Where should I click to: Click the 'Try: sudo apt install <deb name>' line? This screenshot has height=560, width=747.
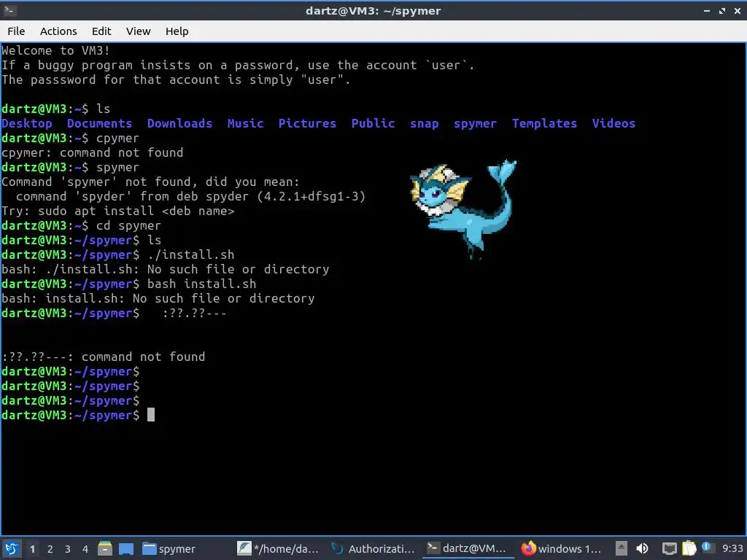tap(118, 211)
